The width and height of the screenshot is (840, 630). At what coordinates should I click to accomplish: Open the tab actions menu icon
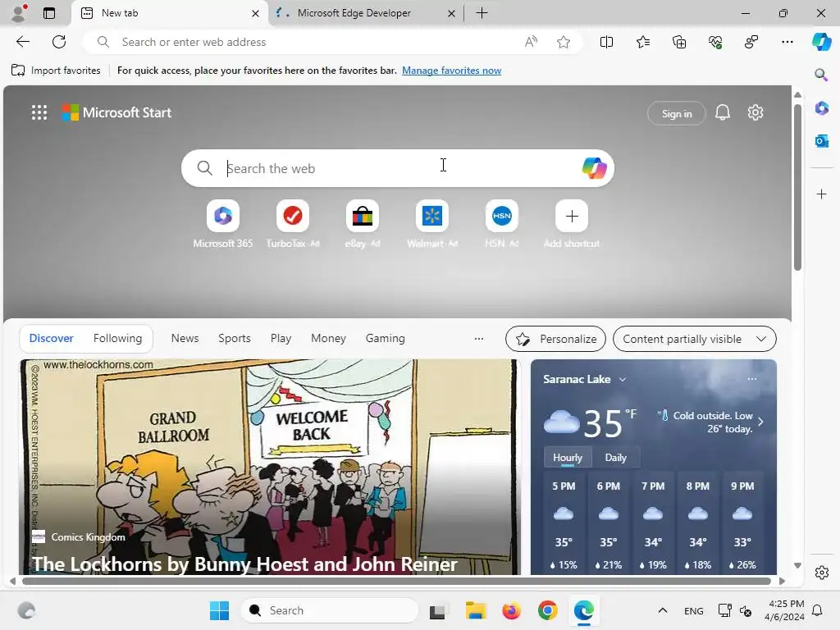tap(49, 13)
